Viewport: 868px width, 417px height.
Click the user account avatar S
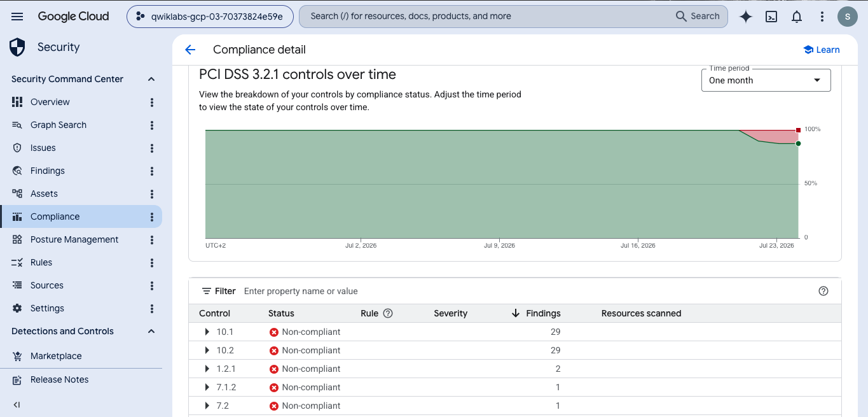tap(848, 17)
